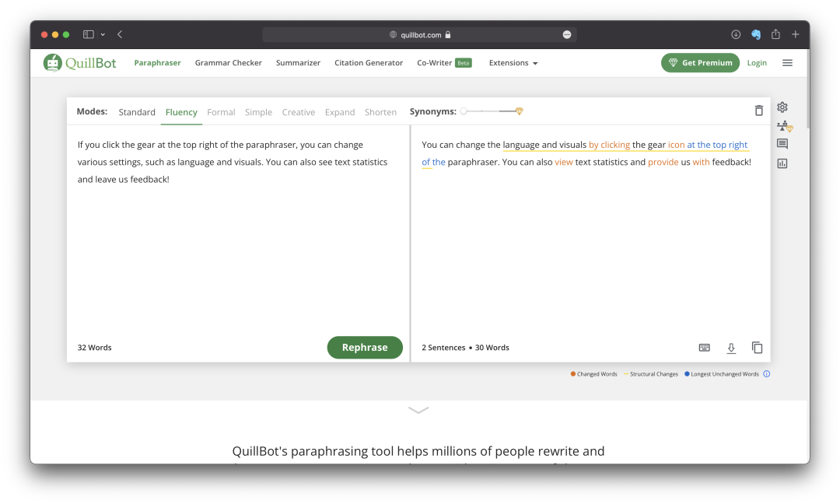This screenshot has height=504, width=840.
Task: Open the hotkeys keyboard icon
Action: [705, 348]
